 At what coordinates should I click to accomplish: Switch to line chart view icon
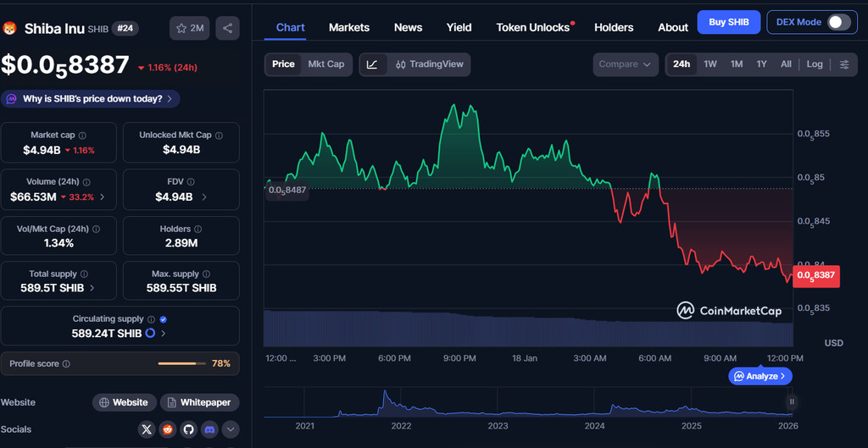[373, 64]
